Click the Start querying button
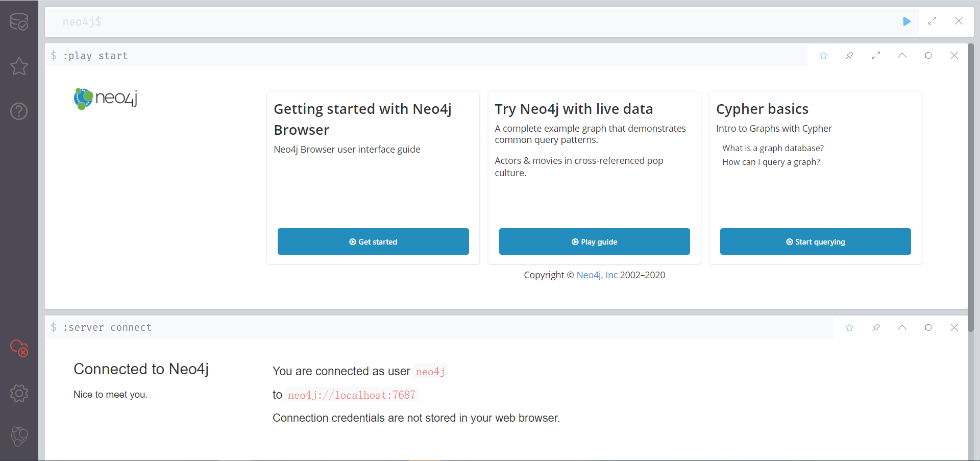The width and height of the screenshot is (980, 461). [x=815, y=241]
